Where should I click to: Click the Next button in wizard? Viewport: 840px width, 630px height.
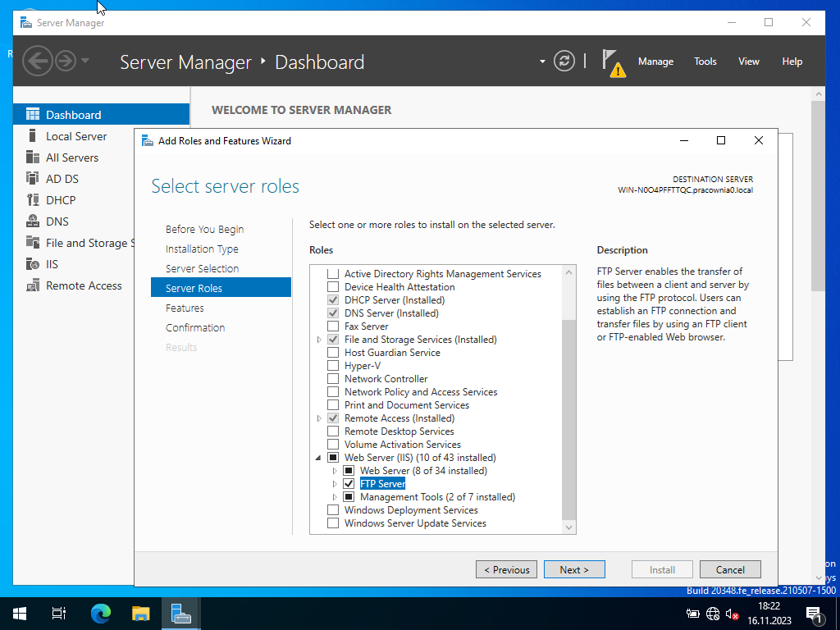pyautogui.click(x=574, y=569)
